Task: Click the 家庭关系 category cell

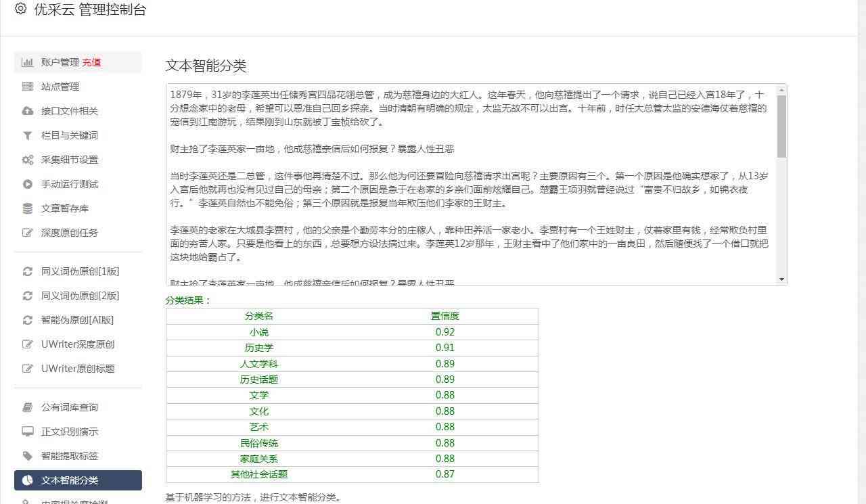Action: tap(259, 459)
